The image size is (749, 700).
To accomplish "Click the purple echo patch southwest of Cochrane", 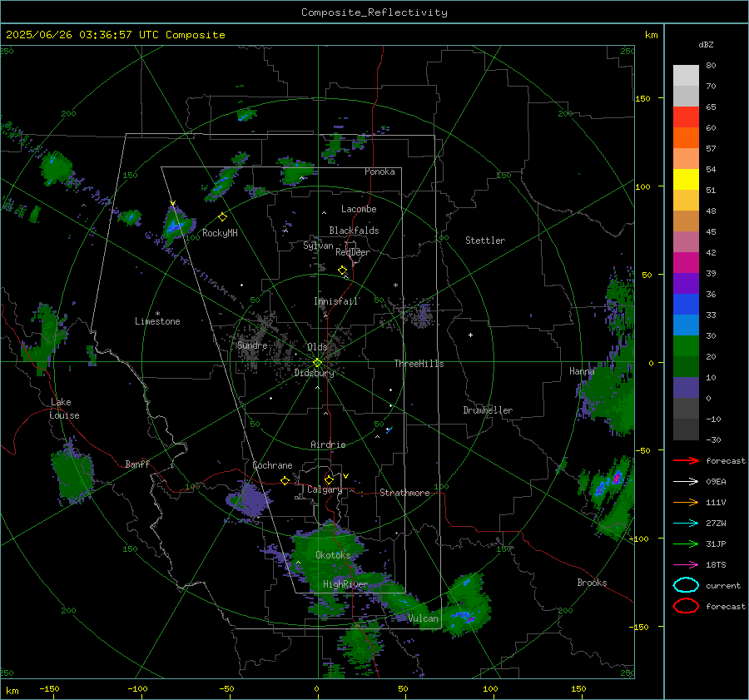I will [250, 499].
